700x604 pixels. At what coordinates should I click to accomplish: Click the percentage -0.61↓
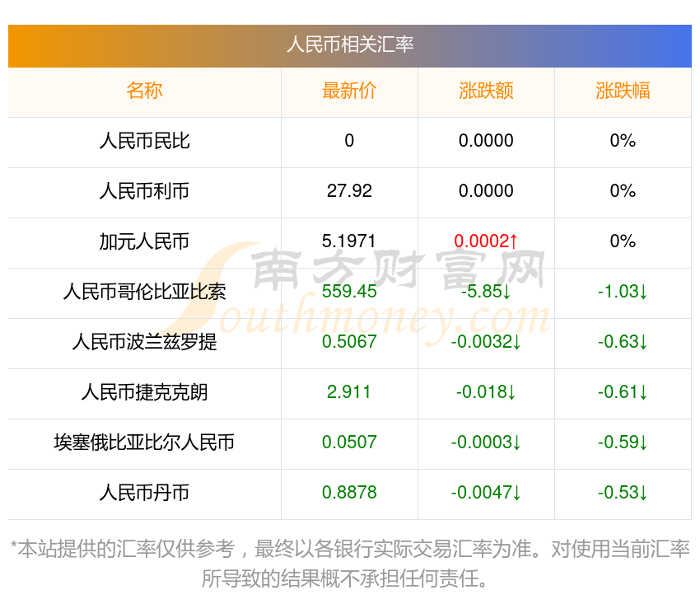[x=623, y=392]
